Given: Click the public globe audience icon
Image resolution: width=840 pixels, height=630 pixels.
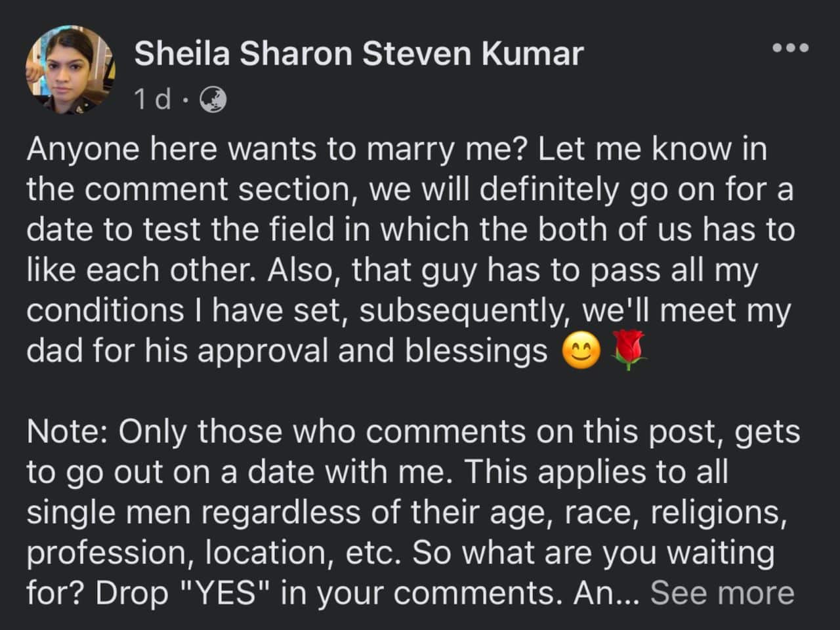Looking at the screenshot, I should pos(213,99).
